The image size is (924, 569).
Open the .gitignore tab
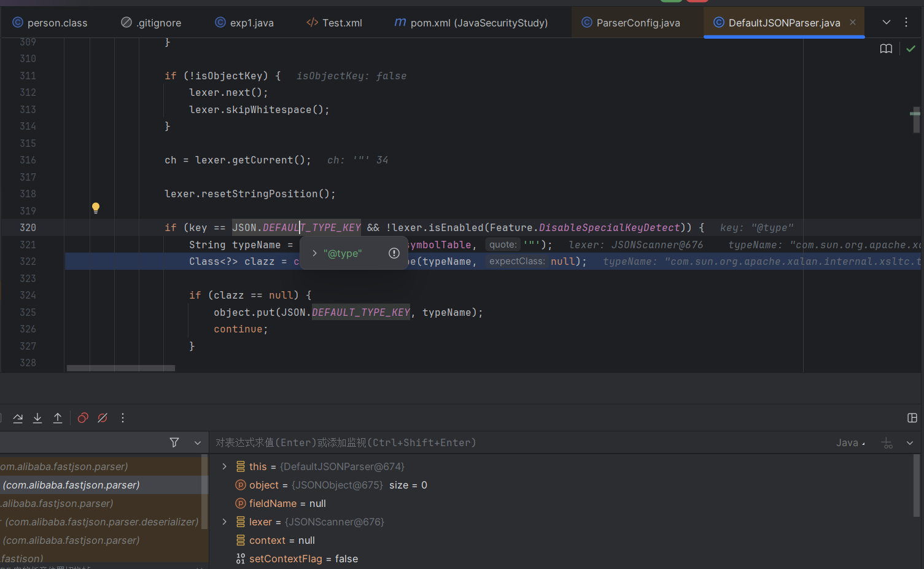tap(151, 23)
